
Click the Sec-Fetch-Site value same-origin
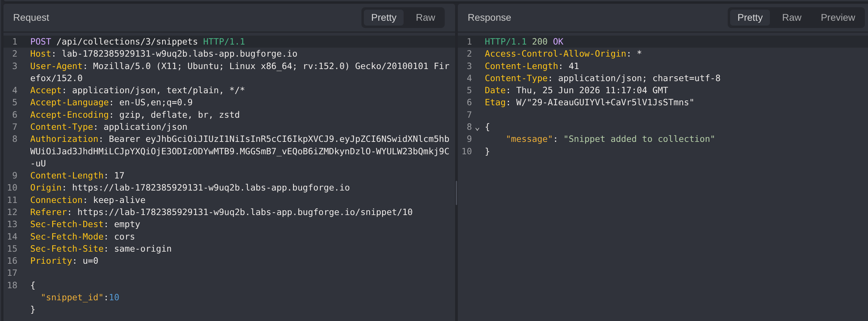[x=143, y=249]
